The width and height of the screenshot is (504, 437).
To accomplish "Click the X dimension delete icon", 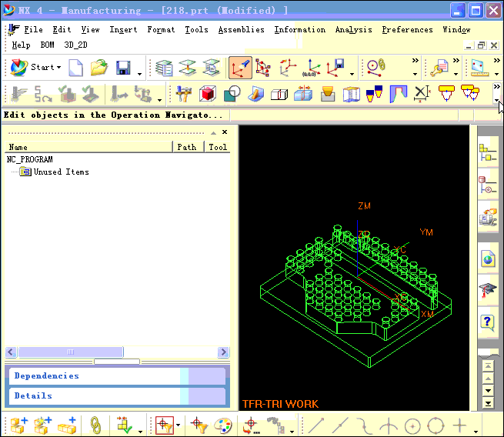I will 422,94.
